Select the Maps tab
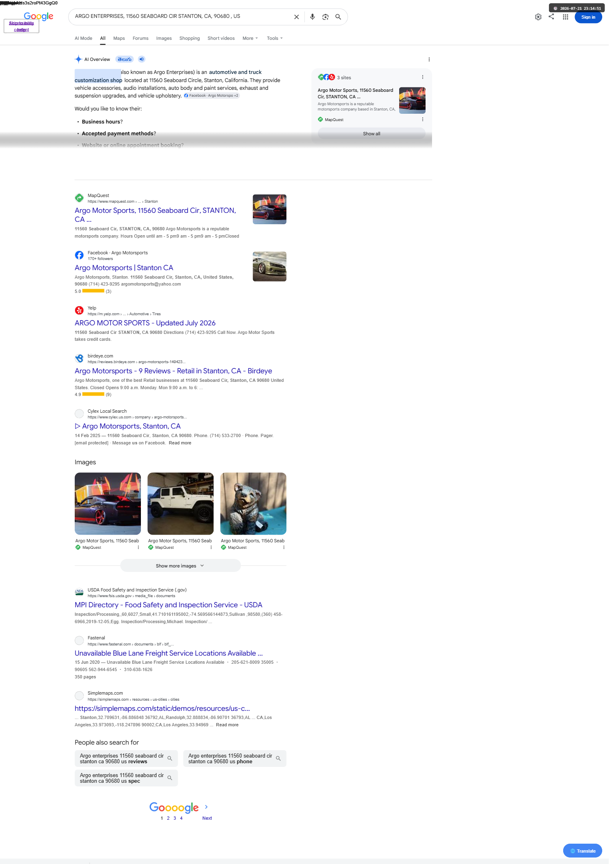This screenshot has height=864, width=616. click(x=119, y=38)
